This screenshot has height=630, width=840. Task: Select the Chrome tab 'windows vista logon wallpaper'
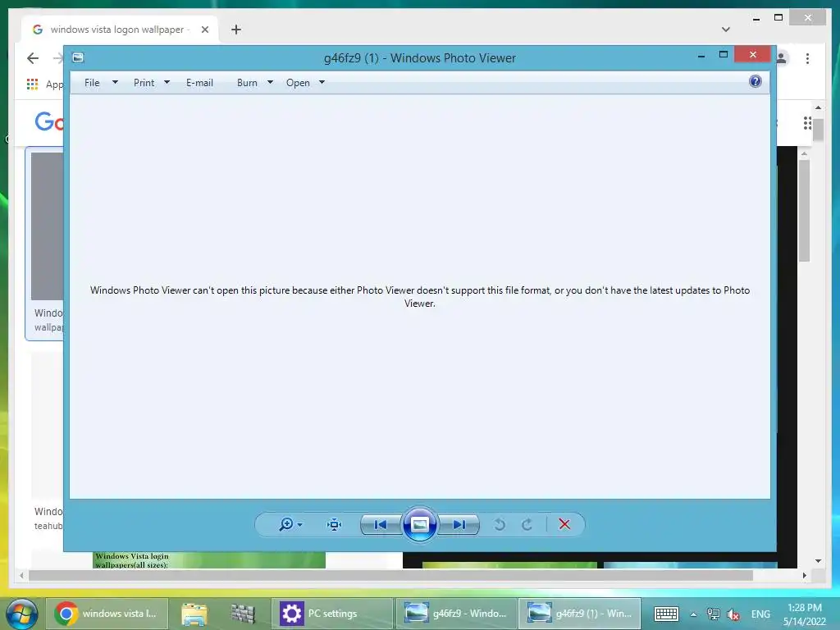pos(119,30)
